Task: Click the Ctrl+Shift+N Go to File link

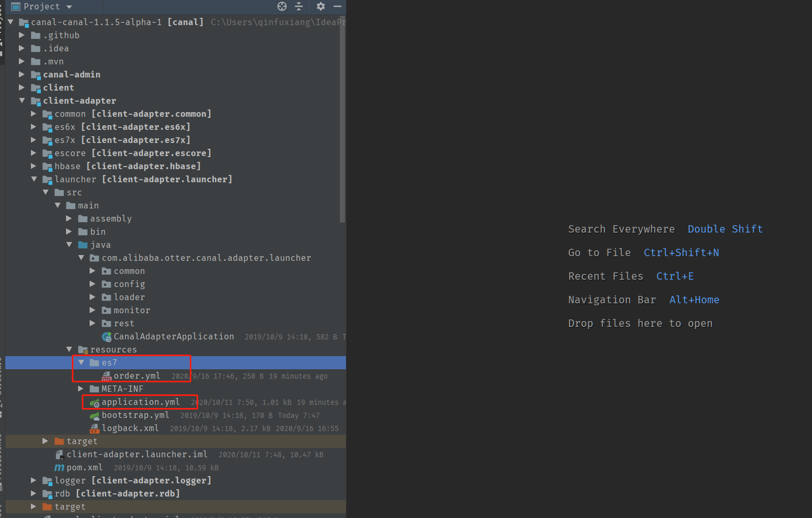Action: 681,252
